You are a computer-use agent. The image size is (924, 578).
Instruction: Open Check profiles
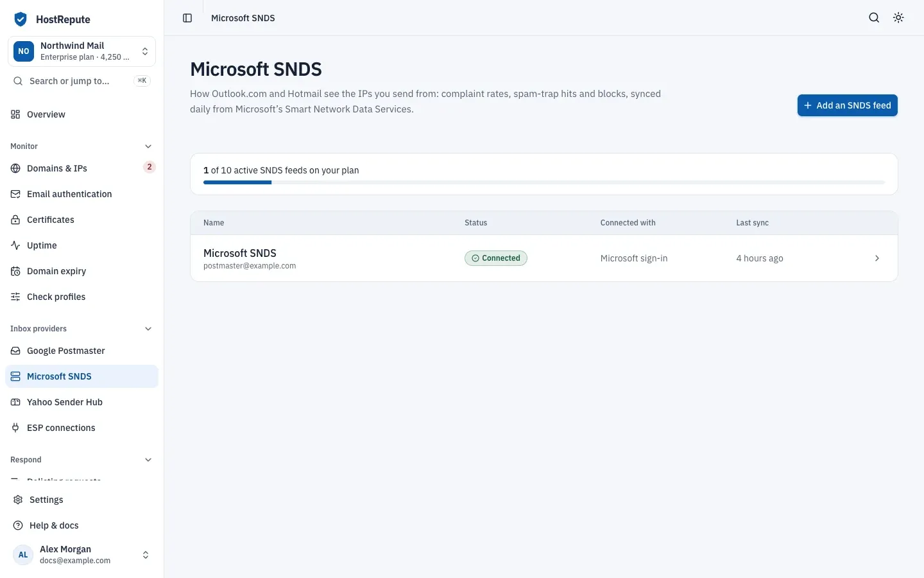point(81,297)
